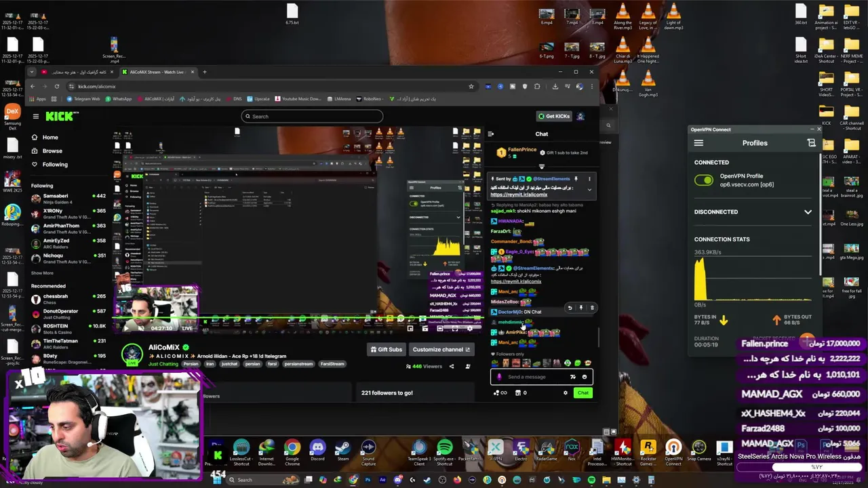Select the AliCoMiX Stream tab
This screenshot has height=488, width=868.
[157, 72]
